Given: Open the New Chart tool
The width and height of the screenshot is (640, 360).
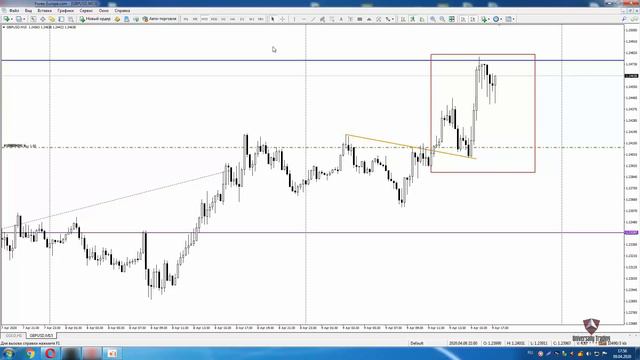Looking at the screenshot, I should coord(7,19).
